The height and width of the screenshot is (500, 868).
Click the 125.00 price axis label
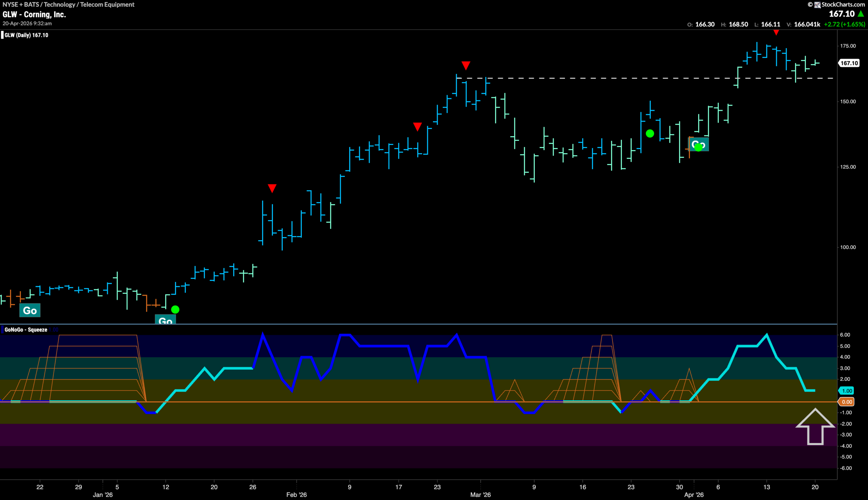[848, 167]
